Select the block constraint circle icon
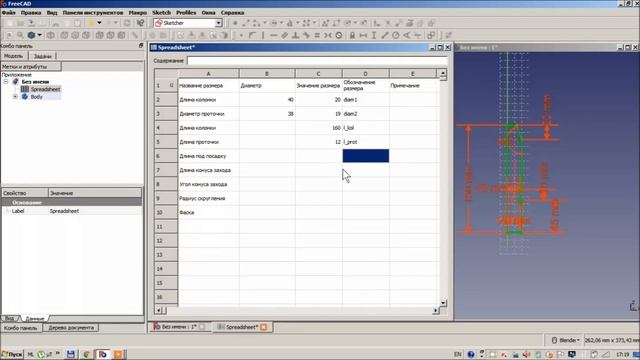 tap(339, 36)
